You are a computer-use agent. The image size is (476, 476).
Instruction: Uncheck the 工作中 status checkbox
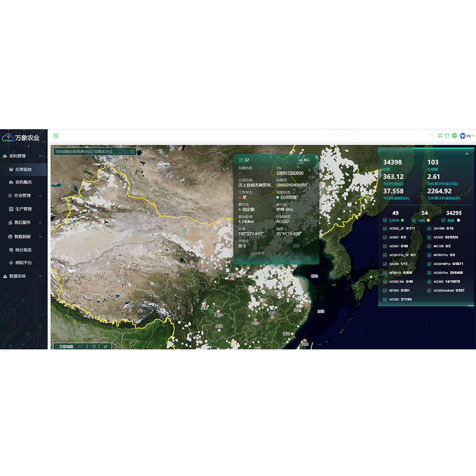385,220
